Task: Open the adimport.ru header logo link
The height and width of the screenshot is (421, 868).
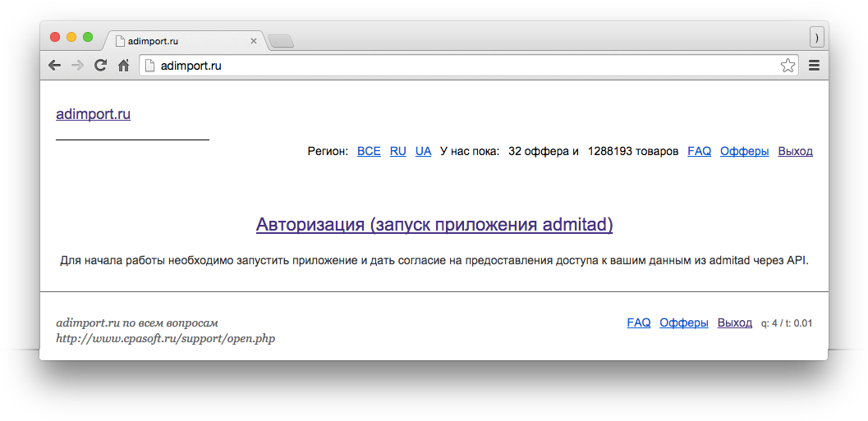Action: [x=93, y=114]
